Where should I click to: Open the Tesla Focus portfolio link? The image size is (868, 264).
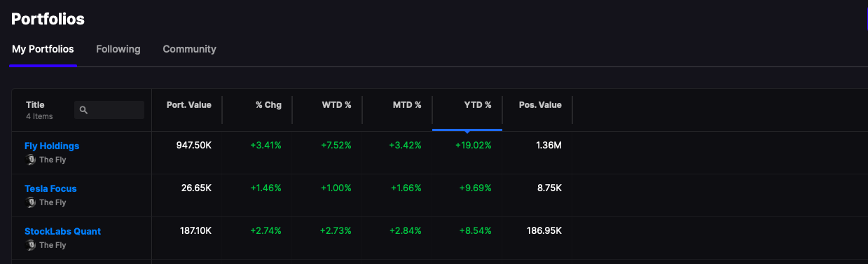pyautogui.click(x=50, y=188)
